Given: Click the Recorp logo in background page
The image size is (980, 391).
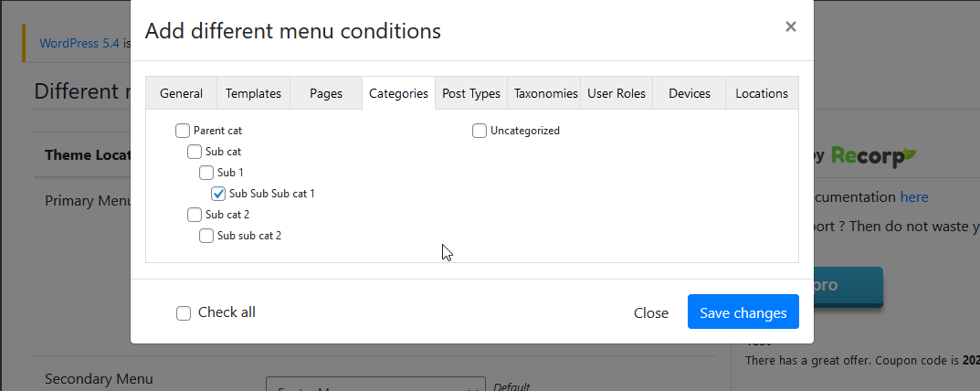Looking at the screenshot, I should [873, 156].
